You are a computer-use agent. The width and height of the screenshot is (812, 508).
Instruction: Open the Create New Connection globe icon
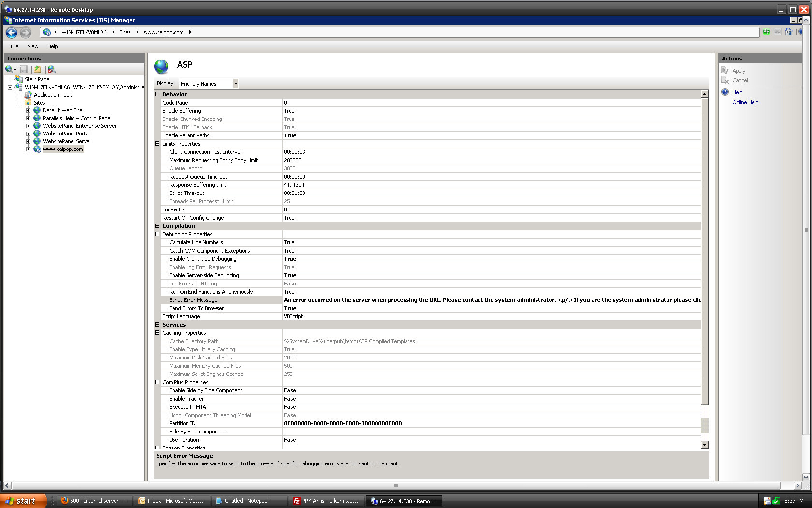(8, 69)
